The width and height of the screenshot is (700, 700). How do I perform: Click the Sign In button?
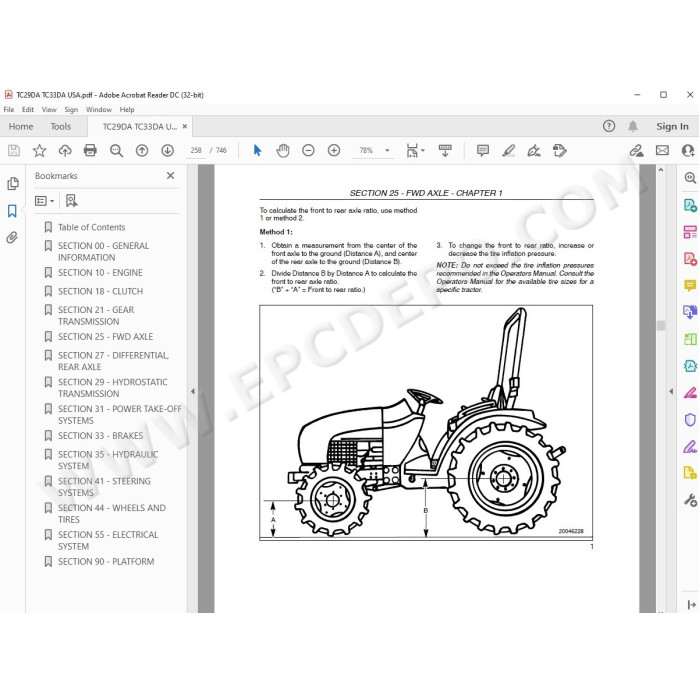[x=672, y=126]
